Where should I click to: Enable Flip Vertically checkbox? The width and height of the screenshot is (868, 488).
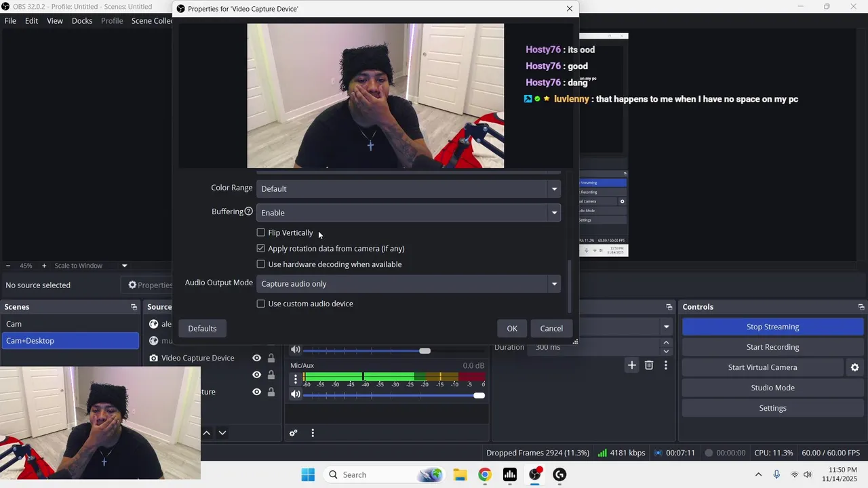[261, 232]
